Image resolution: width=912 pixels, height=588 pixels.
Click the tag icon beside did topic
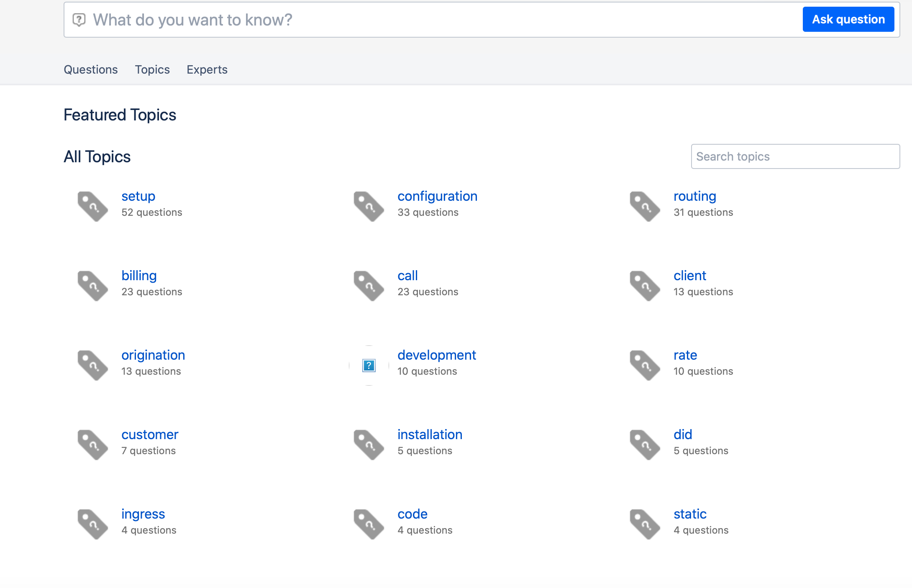pos(645,445)
